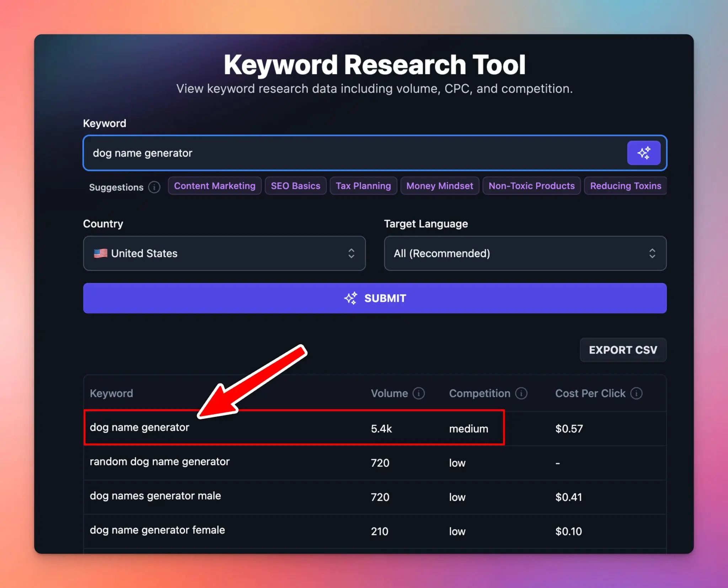Open the Country dropdown
The height and width of the screenshot is (588, 728).
point(224,253)
